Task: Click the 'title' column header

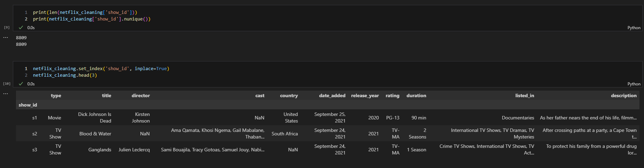Action: pos(106,95)
